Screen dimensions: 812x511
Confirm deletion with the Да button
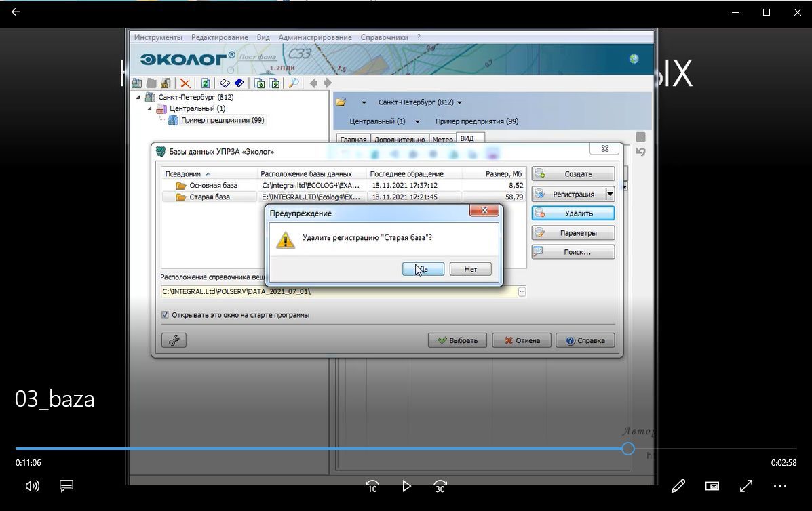pyautogui.click(x=423, y=269)
